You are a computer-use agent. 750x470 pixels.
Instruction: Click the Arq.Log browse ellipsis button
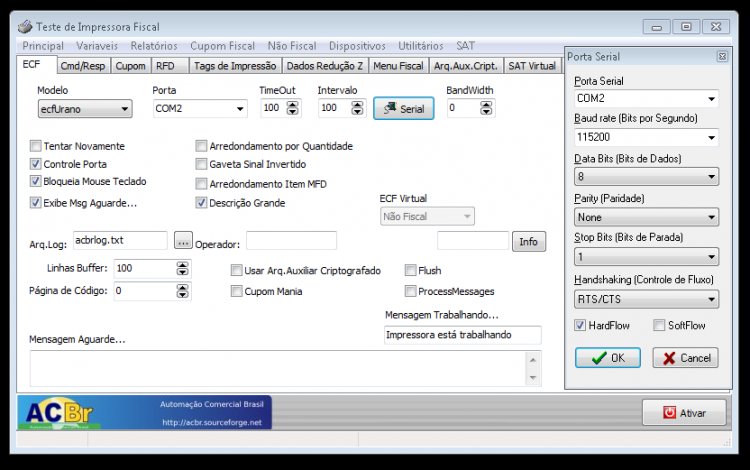click(x=183, y=240)
